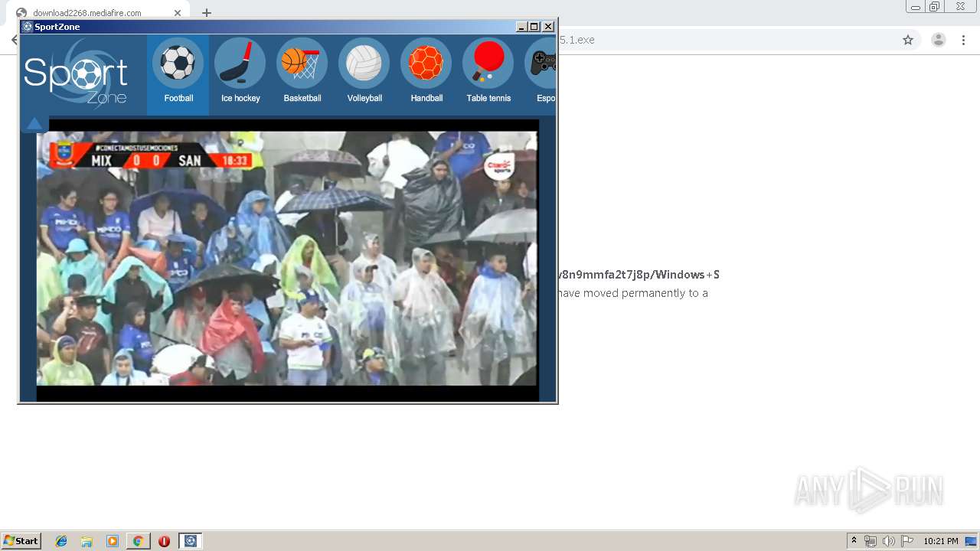This screenshot has height=551, width=980.
Task: Click the live match video stream
Action: (x=287, y=258)
